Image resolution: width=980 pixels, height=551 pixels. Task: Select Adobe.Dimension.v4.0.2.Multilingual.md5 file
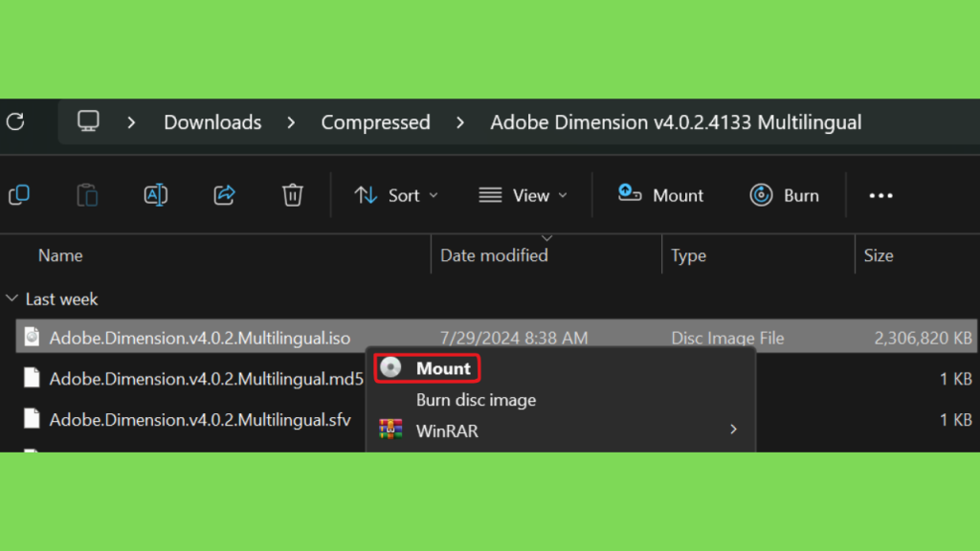pos(207,379)
